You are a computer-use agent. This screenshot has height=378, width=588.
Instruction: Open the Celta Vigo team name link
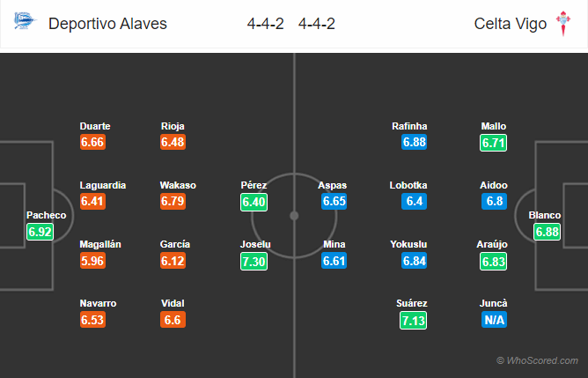click(x=511, y=24)
